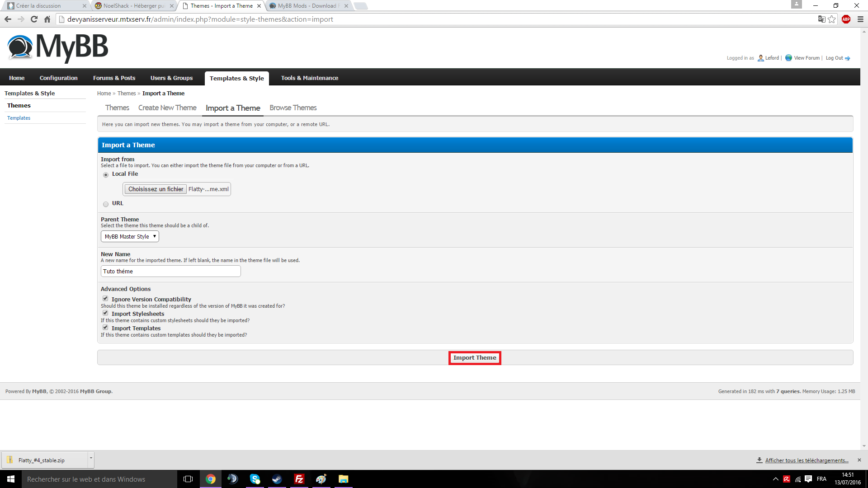The height and width of the screenshot is (488, 868).
Task: Open Steam from the taskbar
Action: click(277, 479)
